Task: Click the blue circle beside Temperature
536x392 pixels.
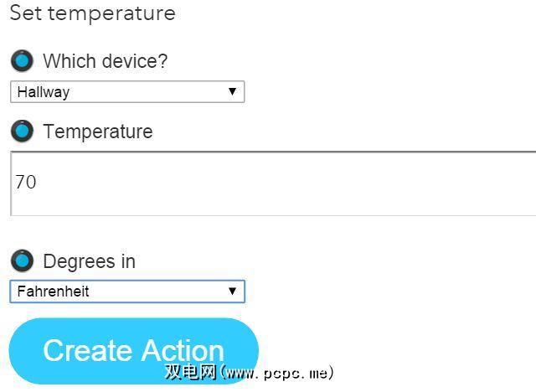Action: click(22, 131)
